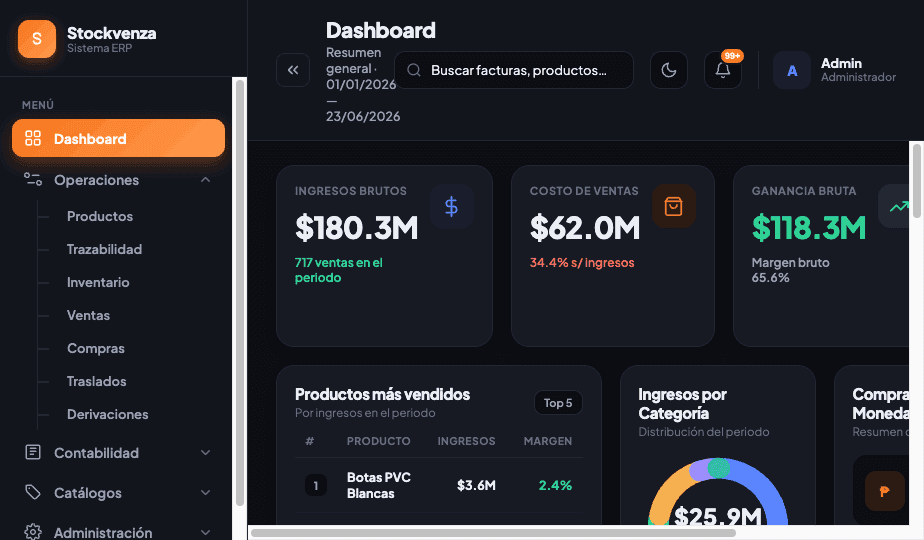Click the PRODUCTO column header
The height and width of the screenshot is (540, 924).
tap(378, 441)
